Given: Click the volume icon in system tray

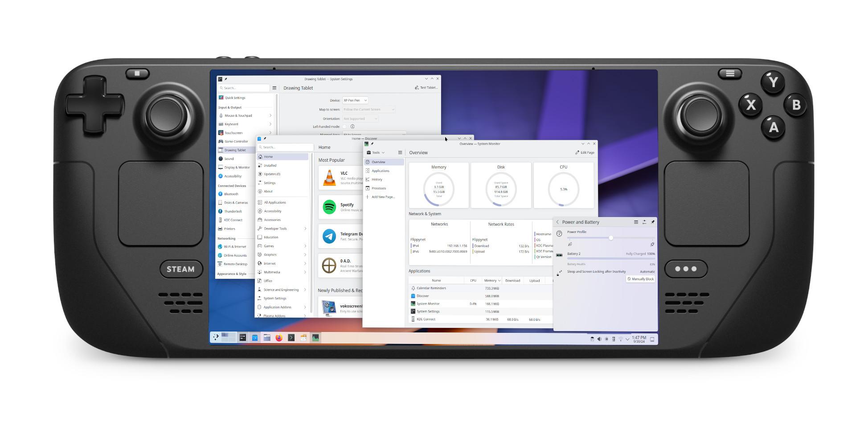Looking at the screenshot, I should pyautogui.click(x=599, y=339).
